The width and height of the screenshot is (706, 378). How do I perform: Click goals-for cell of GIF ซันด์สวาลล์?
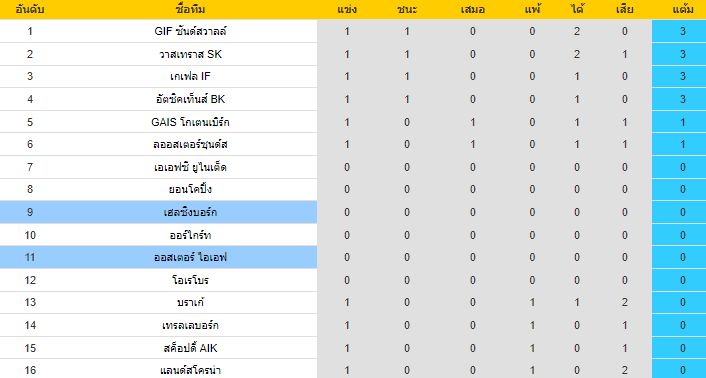(577, 31)
